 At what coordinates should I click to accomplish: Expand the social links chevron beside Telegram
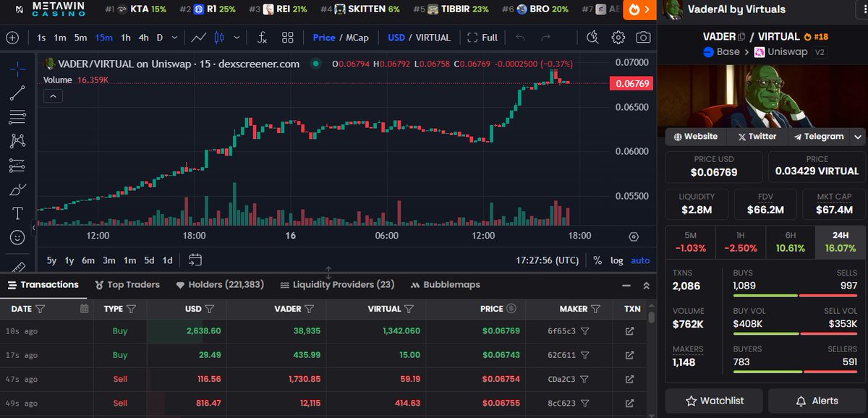click(x=858, y=136)
